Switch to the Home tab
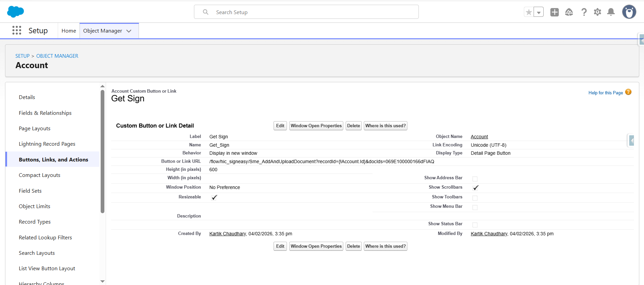Screen dimensions: 644x285 coord(69,31)
